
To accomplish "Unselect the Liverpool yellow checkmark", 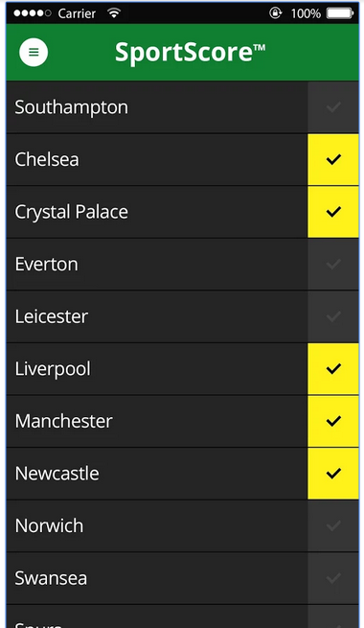I will [x=333, y=368].
